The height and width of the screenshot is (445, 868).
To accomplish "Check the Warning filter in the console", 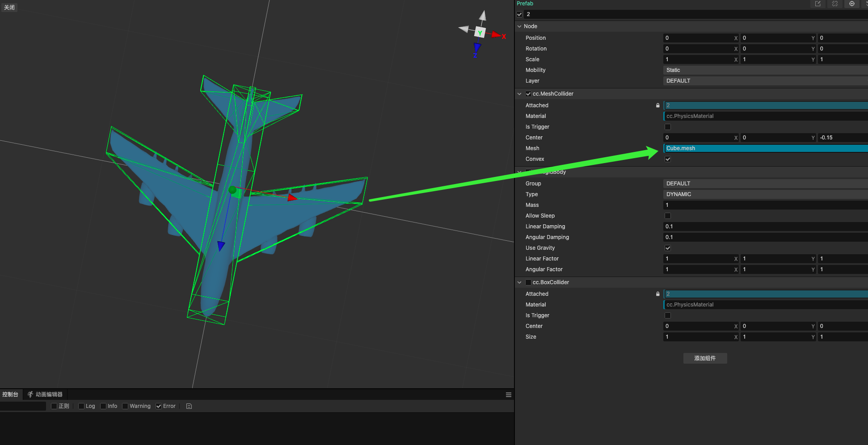I will tap(125, 406).
